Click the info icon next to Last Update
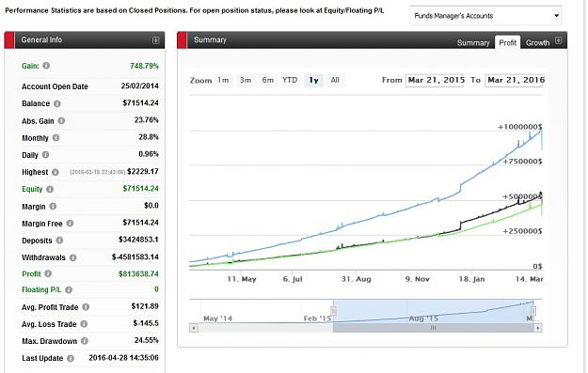The image size is (588, 373). 71,358
